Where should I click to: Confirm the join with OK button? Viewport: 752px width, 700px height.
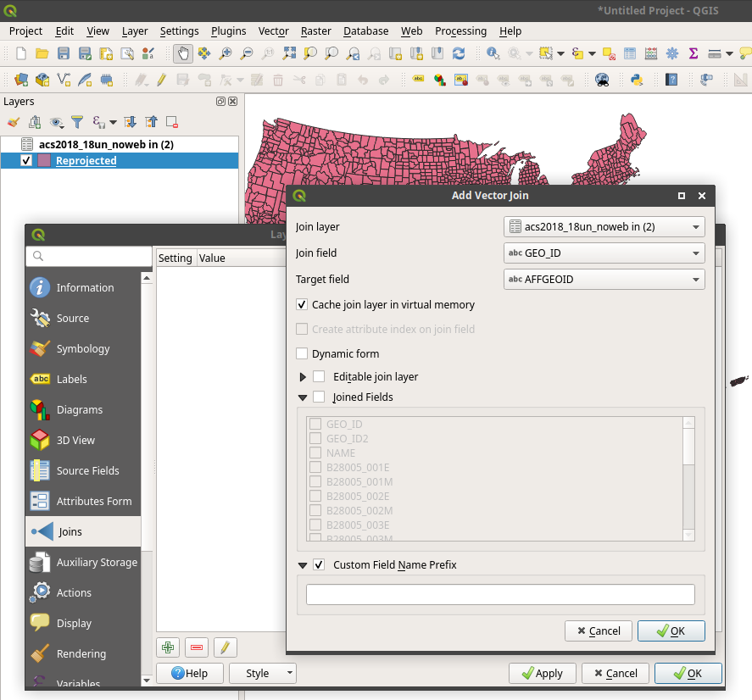pyautogui.click(x=671, y=631)
